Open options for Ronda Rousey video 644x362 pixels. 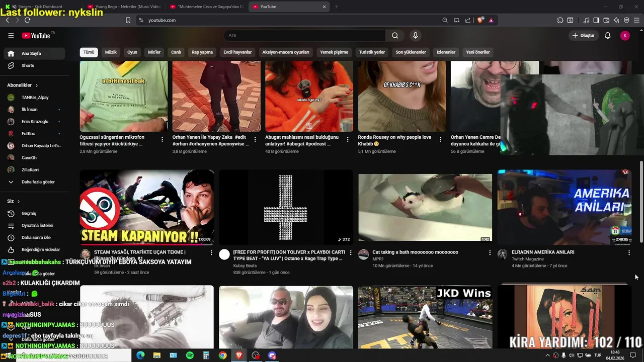click(441, 139)
